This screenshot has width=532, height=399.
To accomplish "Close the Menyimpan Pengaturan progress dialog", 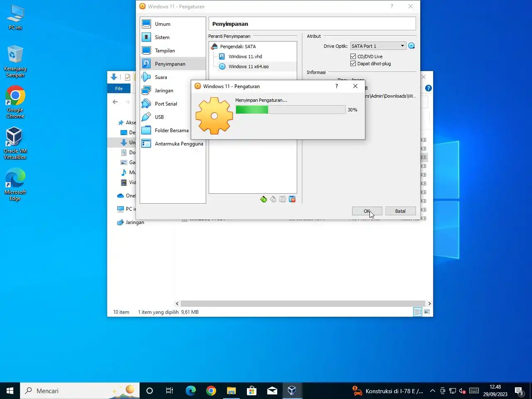I will coord(355,86).
